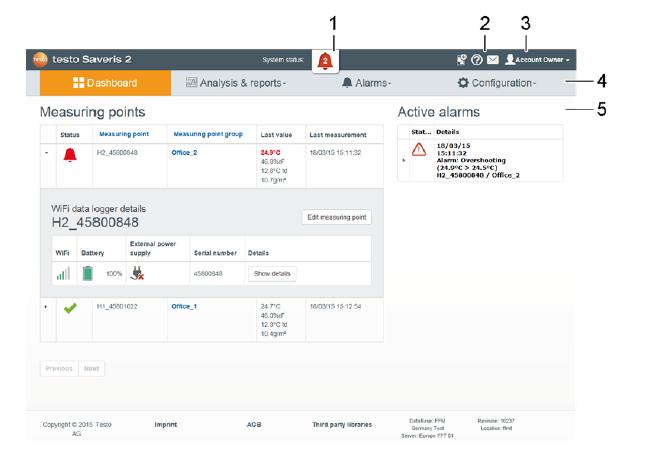664x456 pixels.
Task: Click the Show details button
Action: pos(272,274)
